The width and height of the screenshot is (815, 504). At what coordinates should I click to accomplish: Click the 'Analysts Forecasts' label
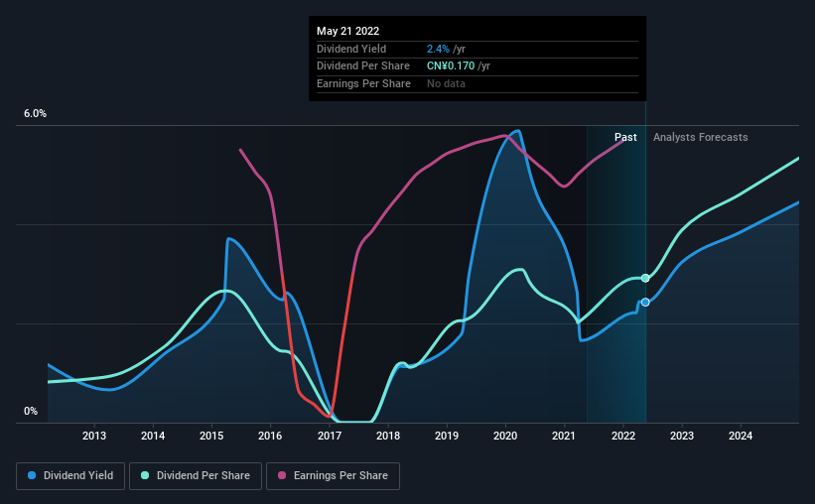pos(700,137)
